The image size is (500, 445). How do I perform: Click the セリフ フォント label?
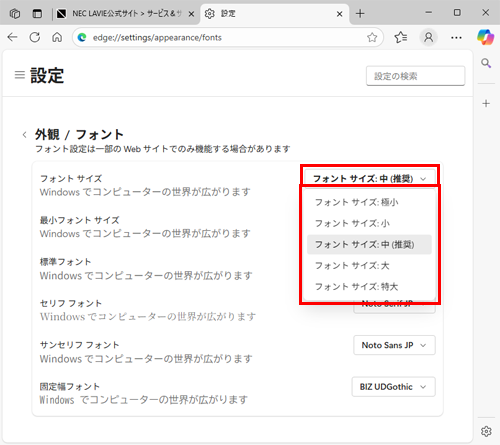[71, 303]
